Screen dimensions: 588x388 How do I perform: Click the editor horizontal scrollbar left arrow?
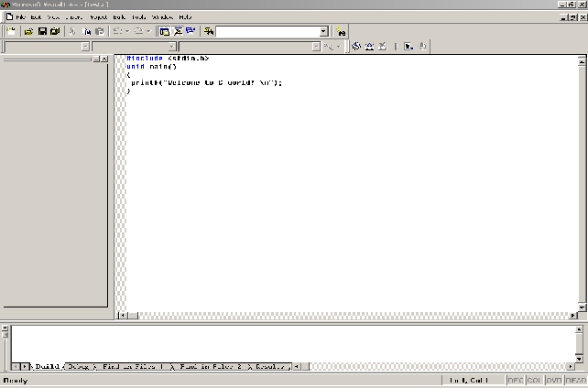122,316
